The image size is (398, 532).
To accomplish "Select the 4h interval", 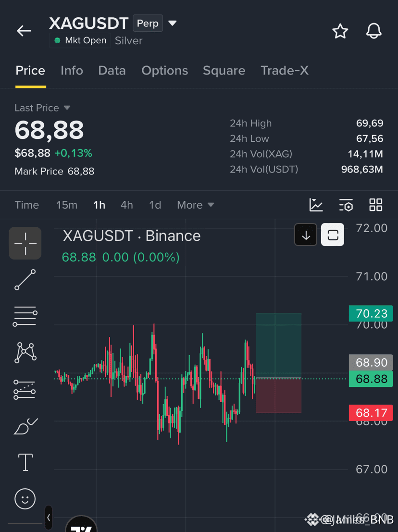I will coord(127,205).
